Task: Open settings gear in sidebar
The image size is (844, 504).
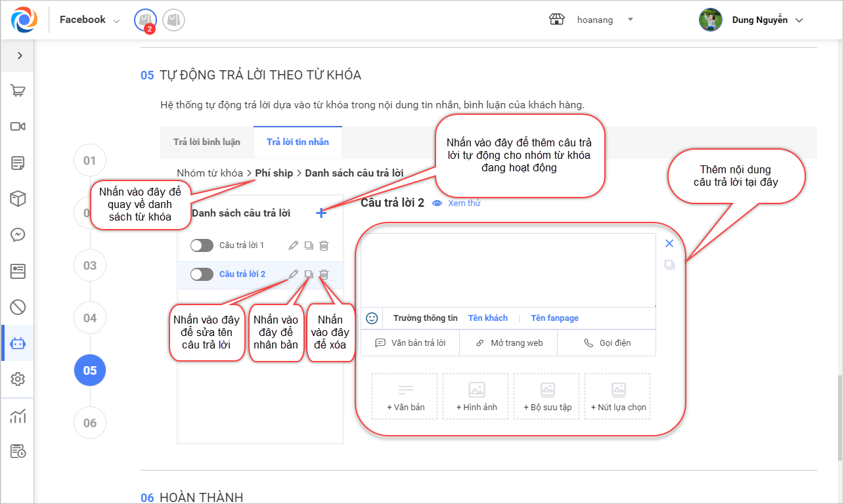Action: (18, 379)
